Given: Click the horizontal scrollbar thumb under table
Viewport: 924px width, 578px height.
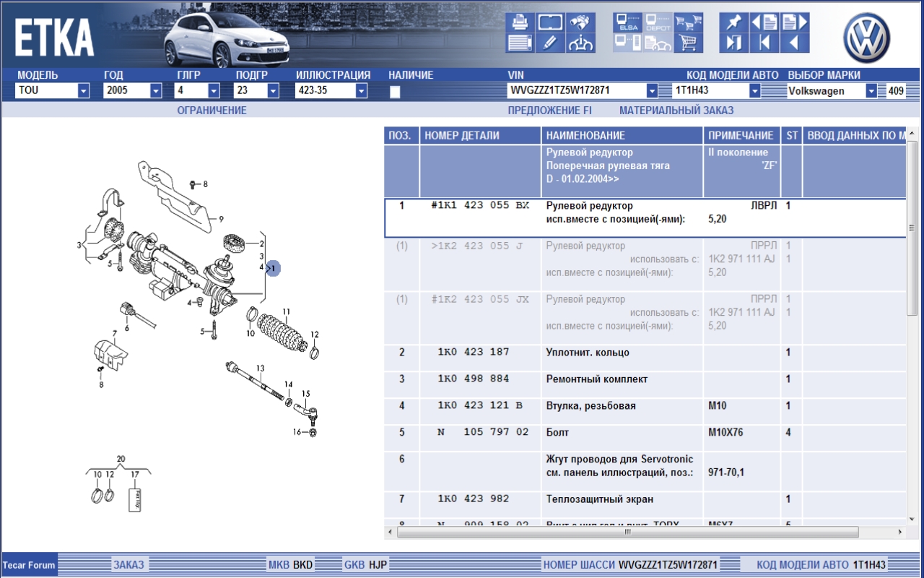Looking at the screenshot, I should pos(627,532).
